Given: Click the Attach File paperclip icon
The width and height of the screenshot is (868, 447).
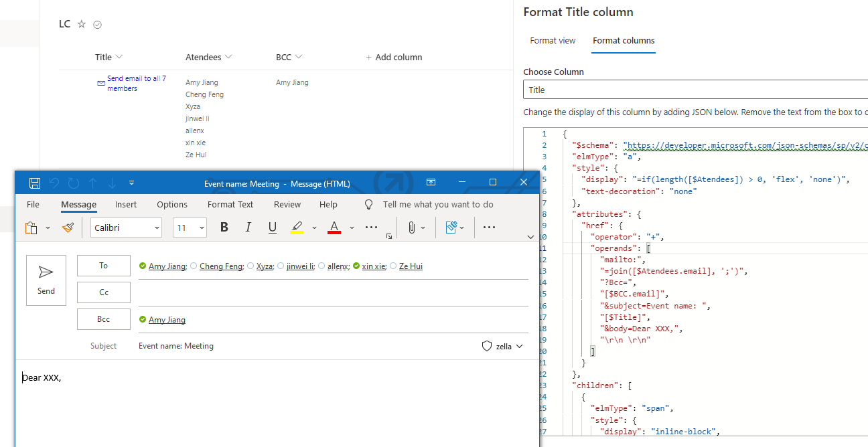Looking at the screenshot, I should pyautogui.click(x=412, y=228).
